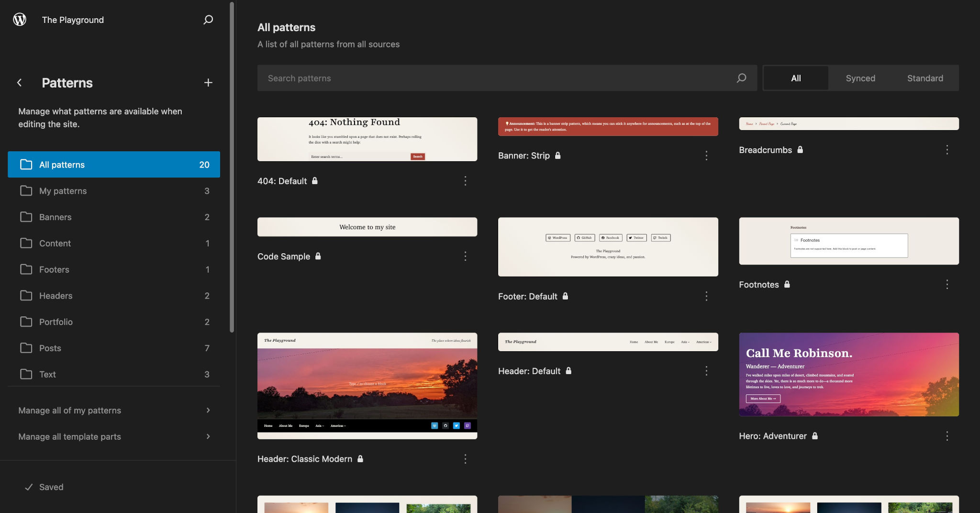Open search in the Patterns sidebar

(x=208, y=20)
